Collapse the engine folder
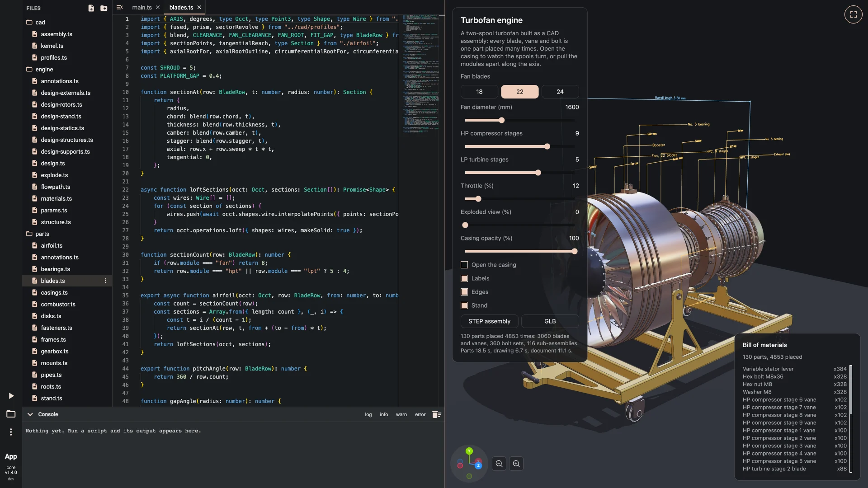The image size is (868, 488). tap(29, 69)
